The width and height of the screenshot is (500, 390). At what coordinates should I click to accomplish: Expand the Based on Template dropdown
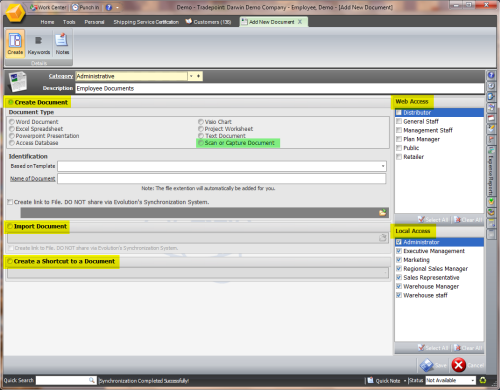tap(383, 166)
